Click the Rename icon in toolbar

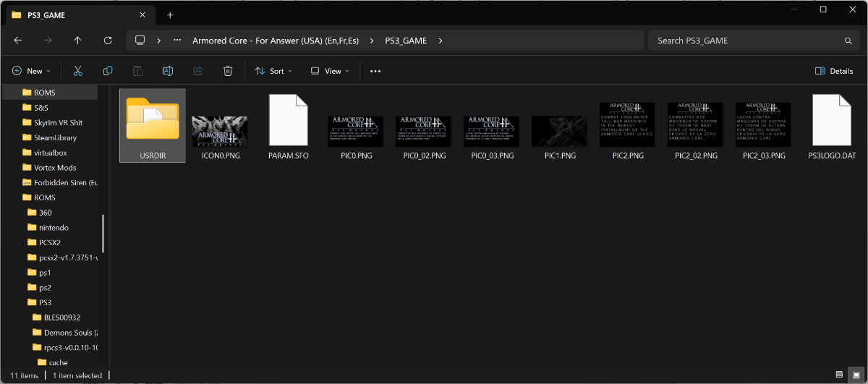coord(168,71)
